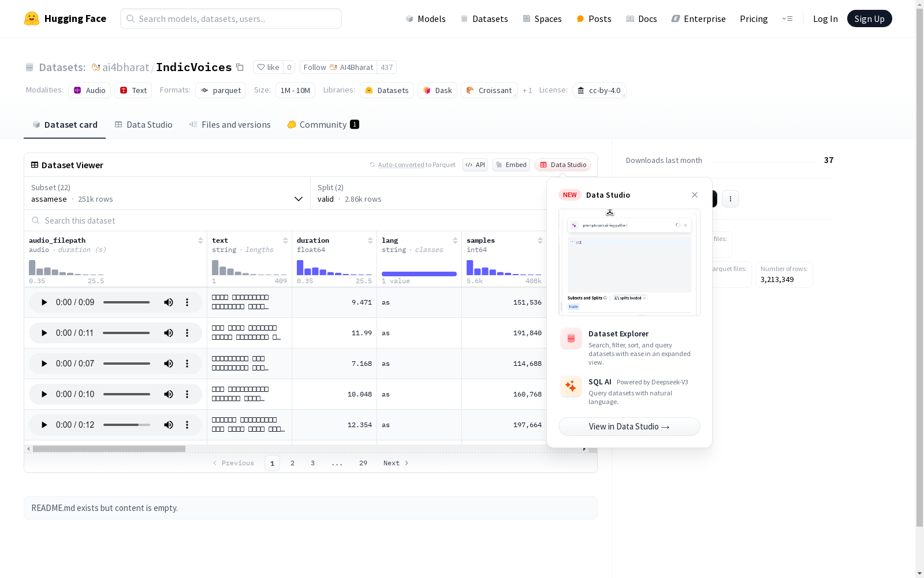
Task: Open more options for the 0:12 clip
Action: (x=187, y=425)
